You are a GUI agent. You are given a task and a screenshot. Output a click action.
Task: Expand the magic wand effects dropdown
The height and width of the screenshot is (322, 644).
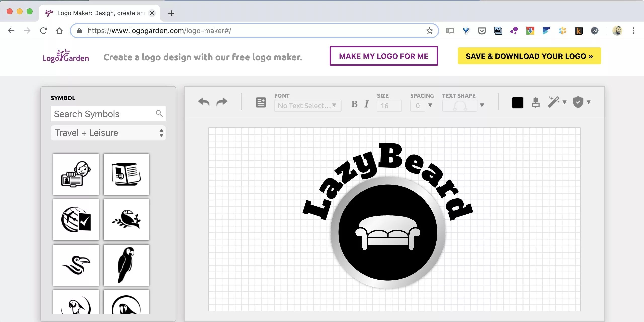tap(565, 102)
